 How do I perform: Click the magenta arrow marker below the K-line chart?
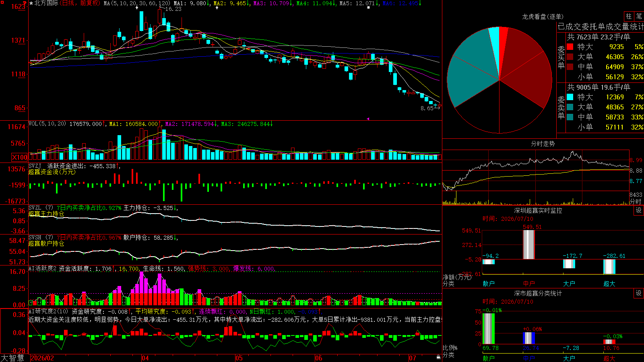[368, 119]
